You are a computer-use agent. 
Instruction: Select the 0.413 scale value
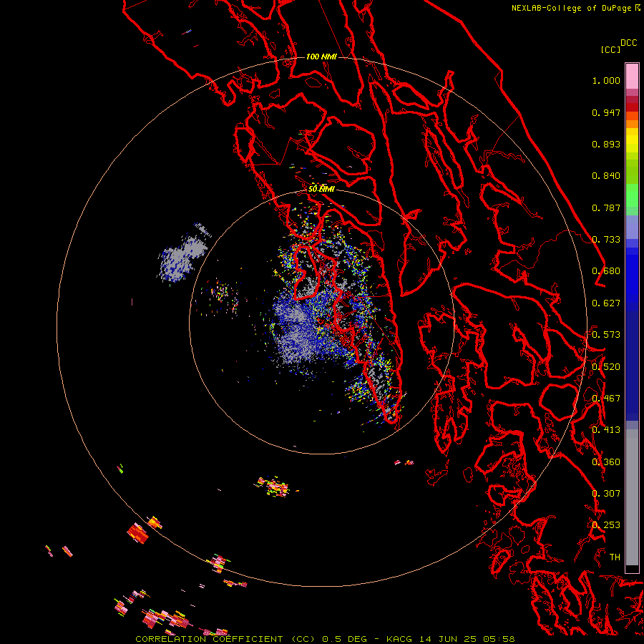pyautogui.click(x=606, y=430)
